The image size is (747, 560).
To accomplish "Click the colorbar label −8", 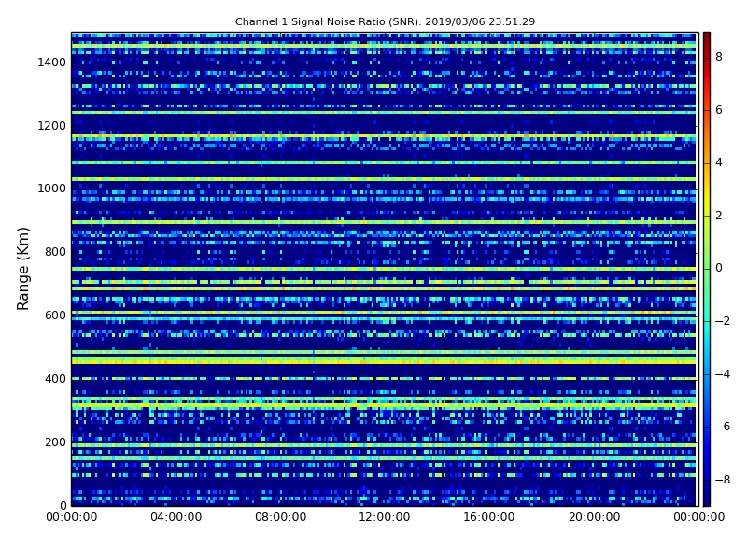I will click(723, 480).
